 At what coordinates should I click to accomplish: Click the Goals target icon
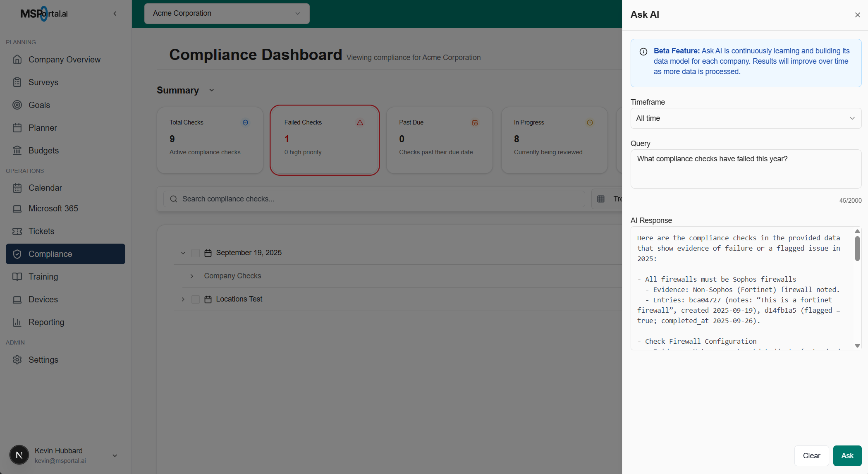tap(17, 105)
